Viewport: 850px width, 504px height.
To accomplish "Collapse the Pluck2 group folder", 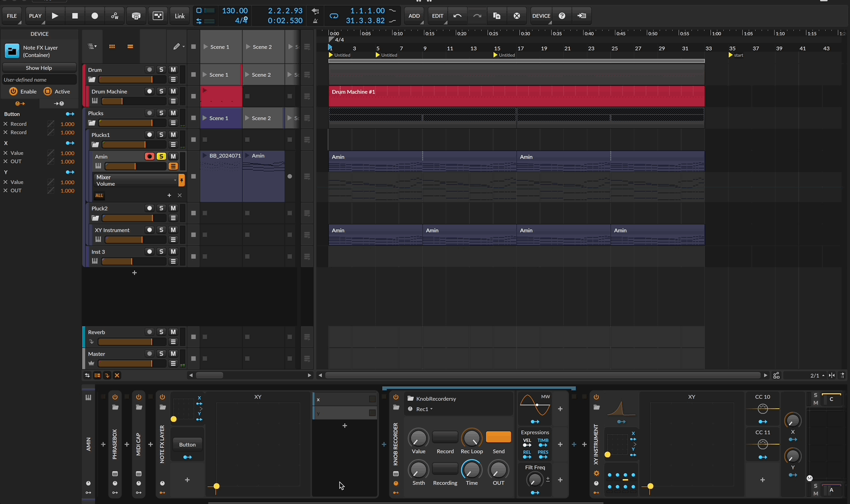I will pyautogui.click(x=95, y=218).
